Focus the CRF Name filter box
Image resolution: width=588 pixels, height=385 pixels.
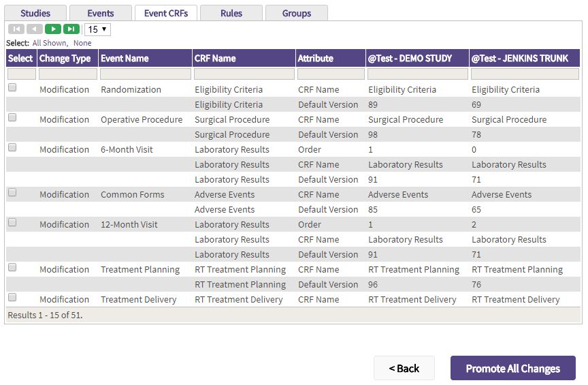pyautogui.click(x=244, y=74)
